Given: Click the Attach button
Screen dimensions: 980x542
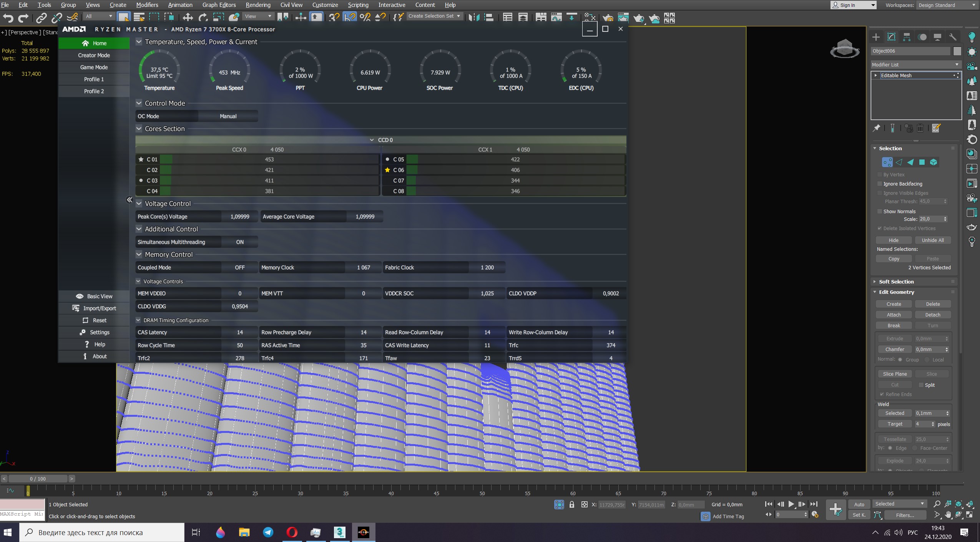Looking at the screenshot, I should [894, 315].
